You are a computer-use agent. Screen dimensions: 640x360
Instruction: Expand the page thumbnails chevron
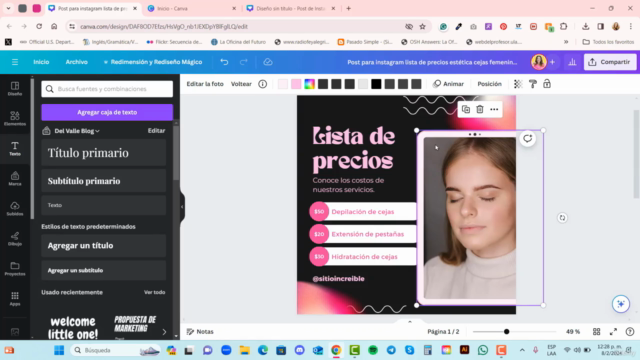410,322
